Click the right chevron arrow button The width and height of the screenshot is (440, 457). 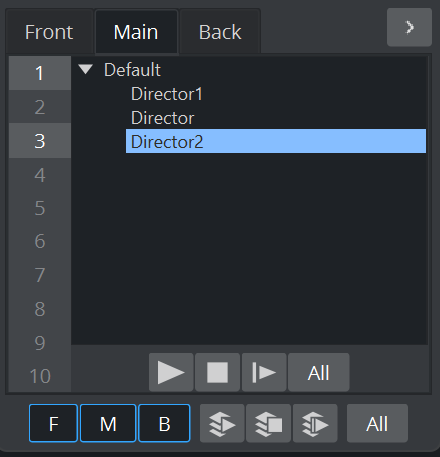[409, 27]
